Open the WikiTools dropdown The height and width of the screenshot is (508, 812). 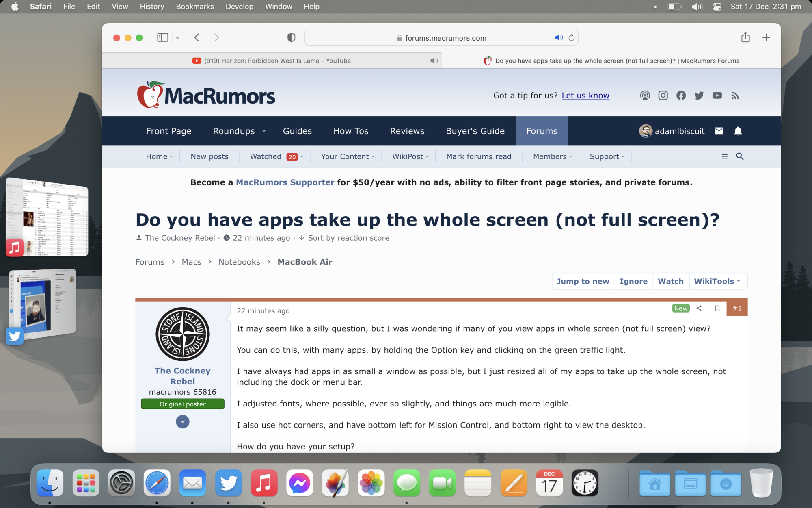[x=717, y=281]
